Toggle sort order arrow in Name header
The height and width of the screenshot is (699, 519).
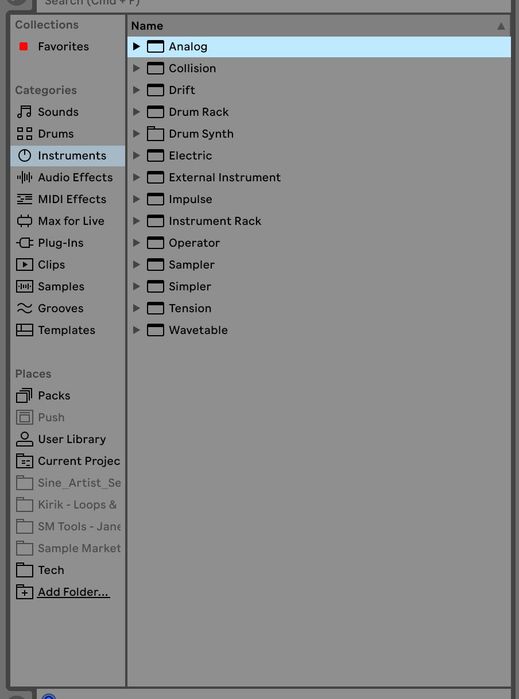pyautogui.click(x=501, y=26)
